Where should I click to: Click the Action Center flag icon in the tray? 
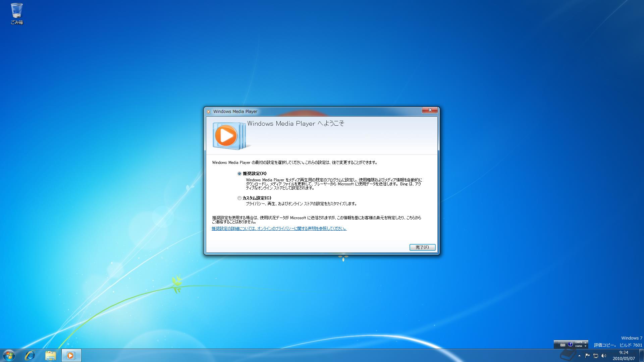588,356
